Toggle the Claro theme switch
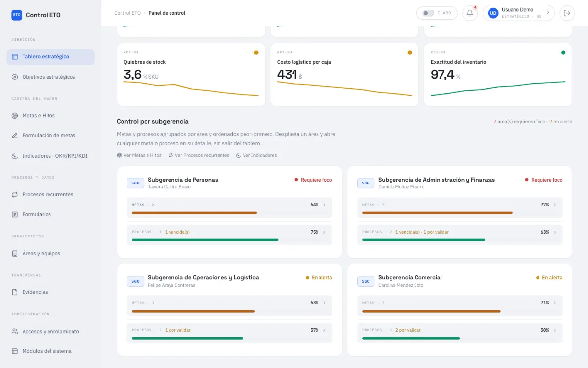The image size is (588, 368). coord(428,13)
